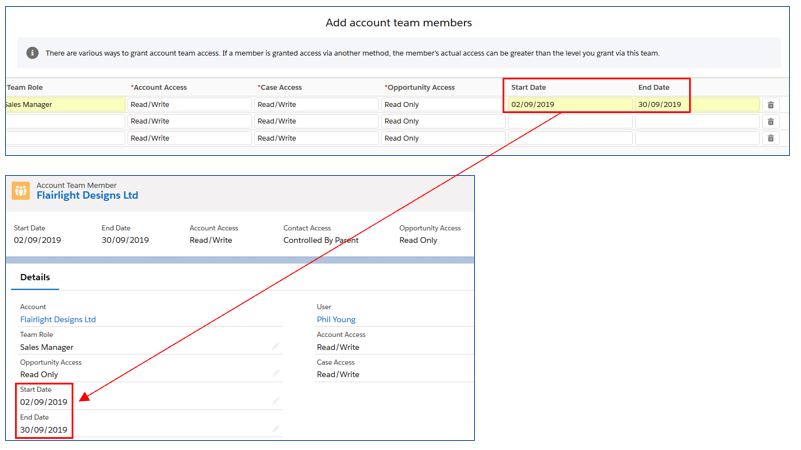Click the Add account team members heading

[x=399, y=22]
